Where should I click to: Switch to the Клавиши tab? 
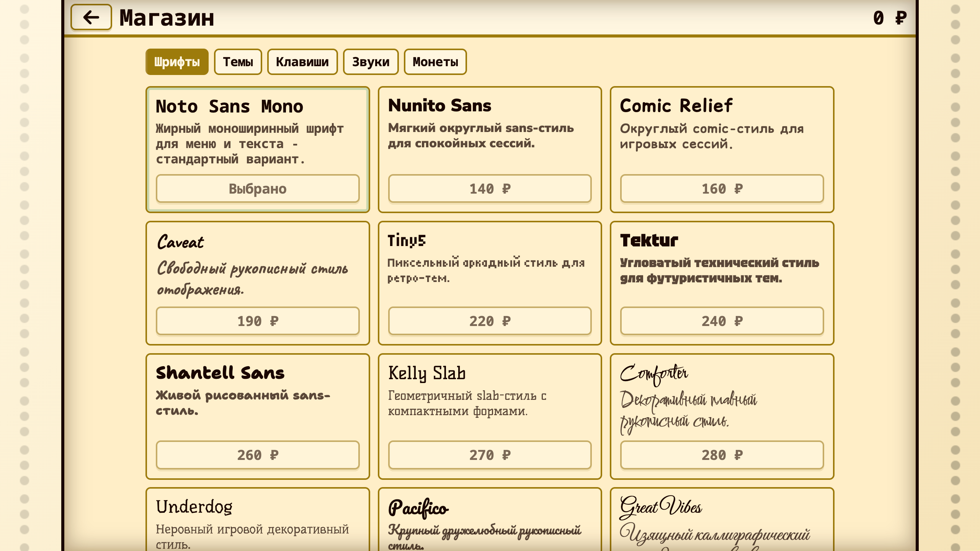click(302, 62)
